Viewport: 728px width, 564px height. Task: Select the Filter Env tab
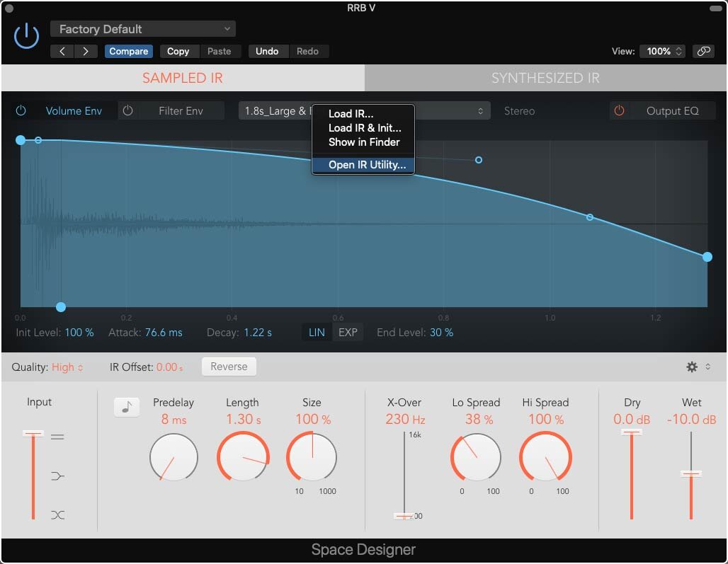(x=181, y=111)
